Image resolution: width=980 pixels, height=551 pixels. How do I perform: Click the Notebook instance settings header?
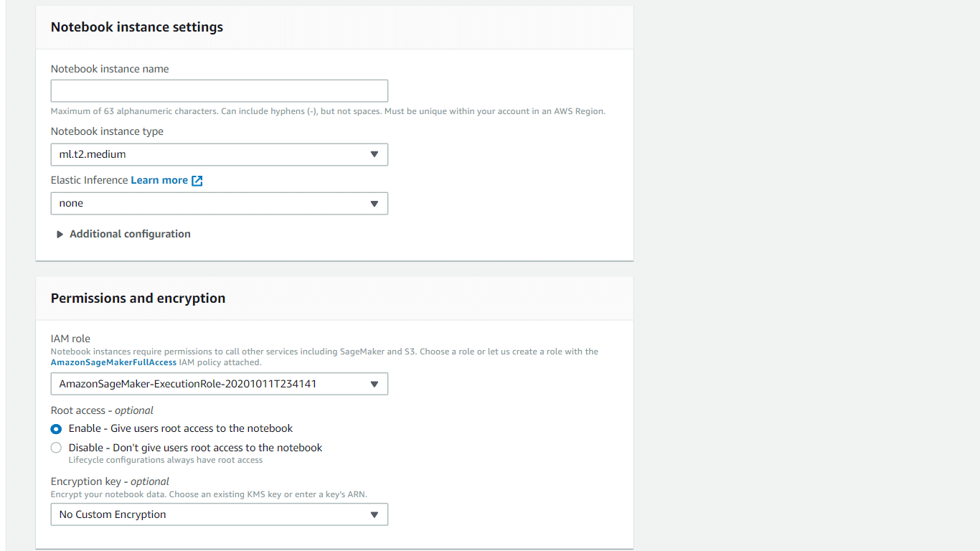(136, 27)
